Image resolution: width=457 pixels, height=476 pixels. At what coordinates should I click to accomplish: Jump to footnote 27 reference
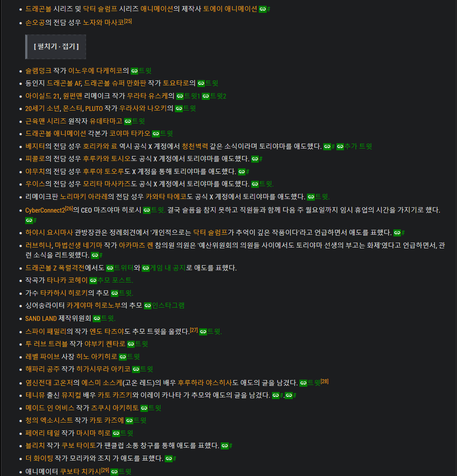[194, 330]
